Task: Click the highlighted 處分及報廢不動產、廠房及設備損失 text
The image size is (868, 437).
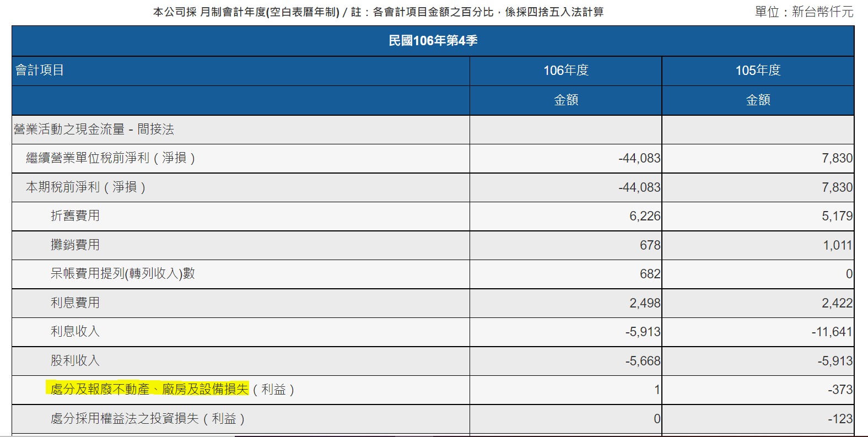Action: point(149,390)
